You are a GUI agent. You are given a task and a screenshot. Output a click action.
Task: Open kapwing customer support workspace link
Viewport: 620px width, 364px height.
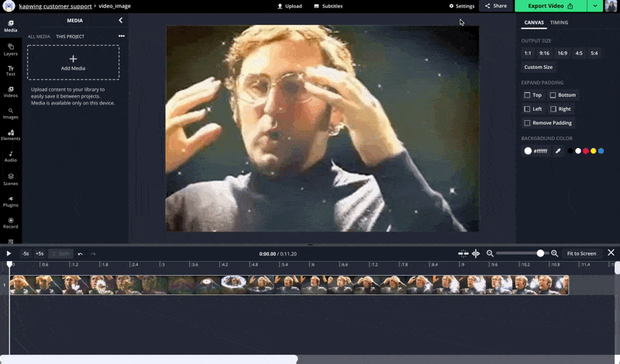click(55, 6)
